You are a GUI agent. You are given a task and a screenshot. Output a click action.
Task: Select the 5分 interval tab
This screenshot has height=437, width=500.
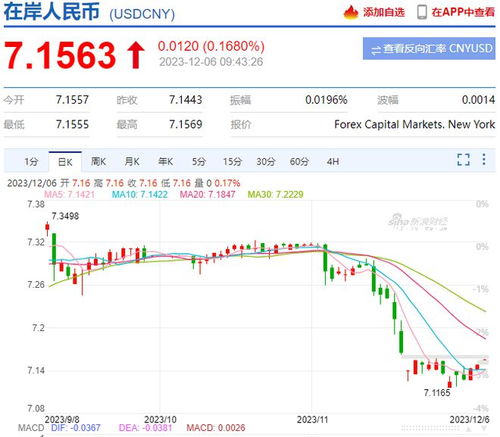coord(199,162)
